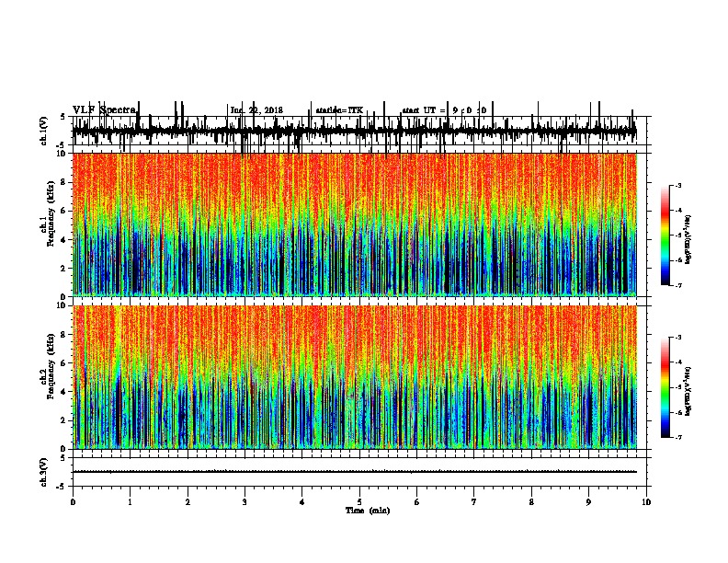The image size is (728, 563).
Task: Click the "-3" tick of ch.1 colorbar
Action: 677,185
